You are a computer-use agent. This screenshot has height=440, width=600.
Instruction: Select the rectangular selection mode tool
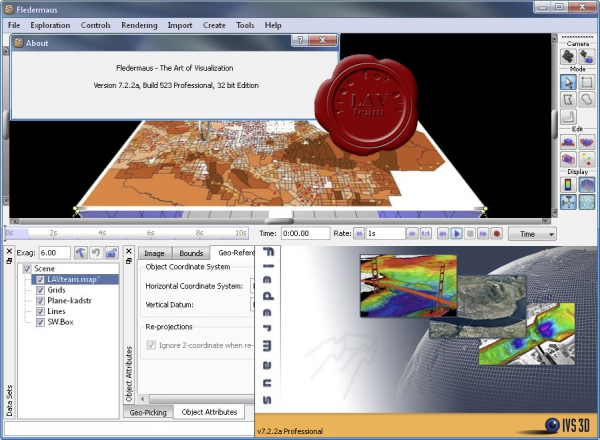point(586,82)
